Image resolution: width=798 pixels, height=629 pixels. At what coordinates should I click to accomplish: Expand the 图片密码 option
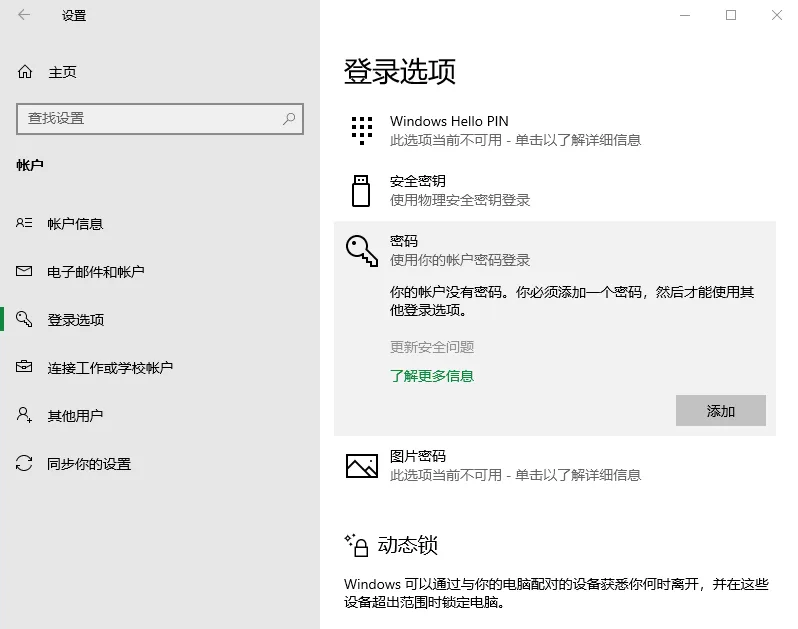418,456
